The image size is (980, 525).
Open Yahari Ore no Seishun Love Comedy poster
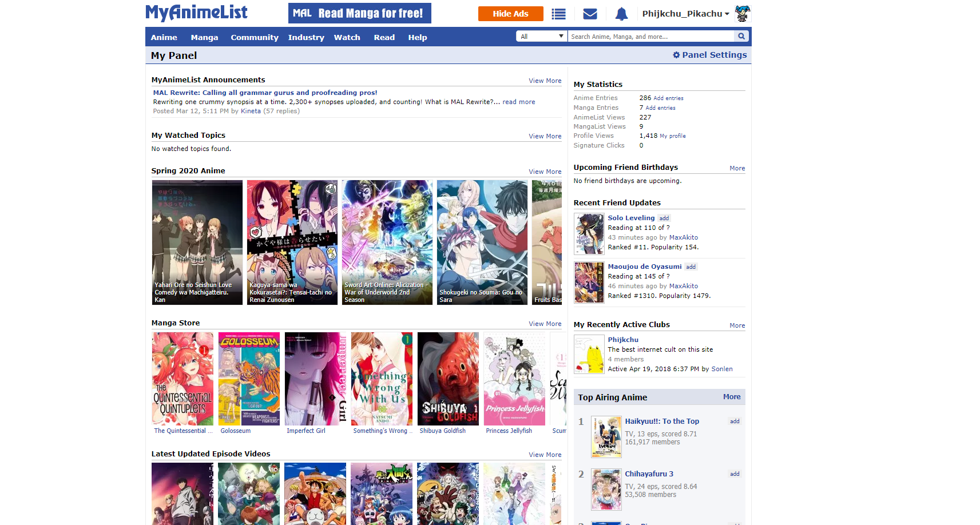click(197, 242)
